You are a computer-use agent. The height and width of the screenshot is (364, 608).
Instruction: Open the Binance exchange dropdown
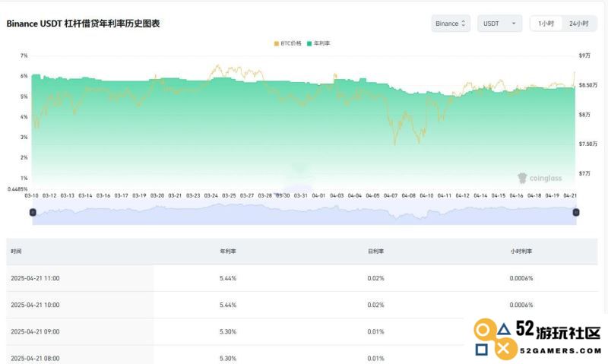point(451,24)
